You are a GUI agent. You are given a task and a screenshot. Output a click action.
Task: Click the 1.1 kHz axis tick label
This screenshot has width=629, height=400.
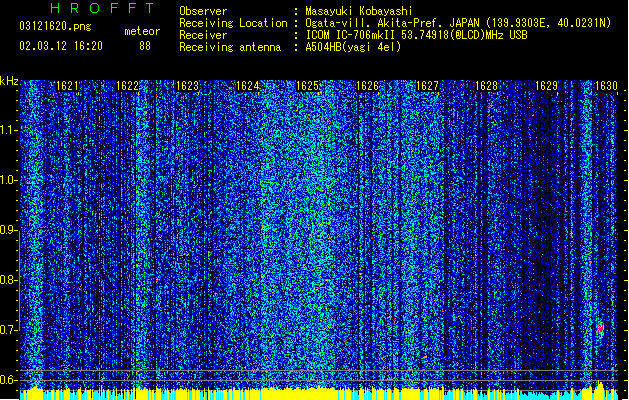tap(8, 130)
